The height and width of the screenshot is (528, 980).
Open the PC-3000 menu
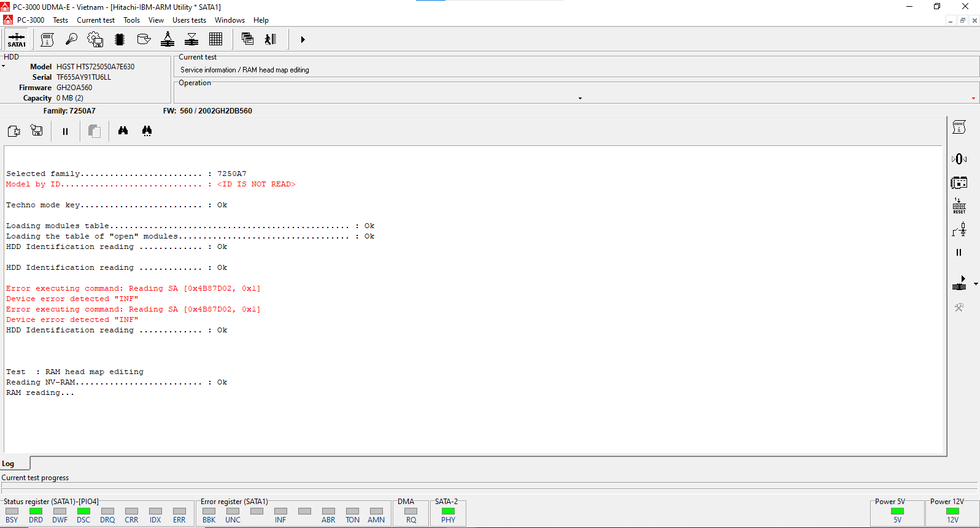pos(31,20)
